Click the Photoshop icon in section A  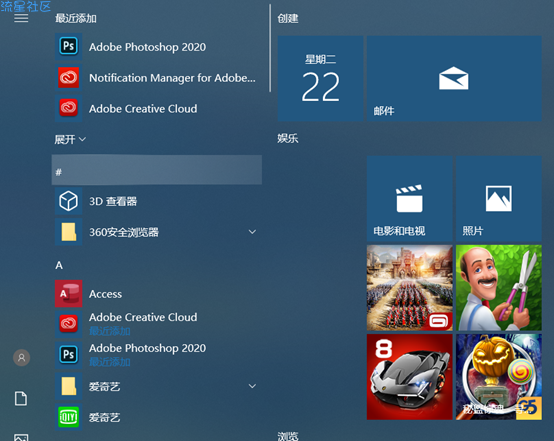[69, 354]
